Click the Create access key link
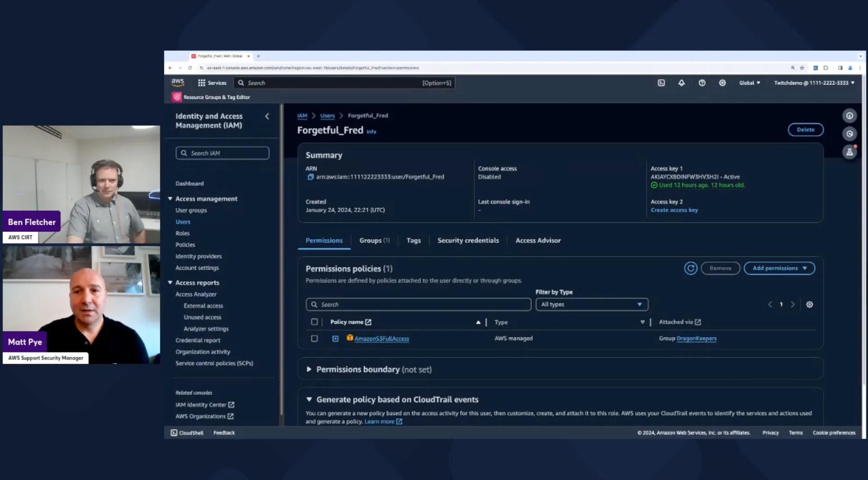Image resolution: width=868 pixels, height=480 pixels. coord(674,210)
